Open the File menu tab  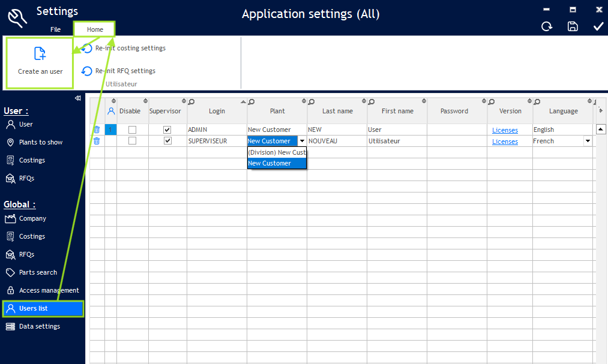55,29
